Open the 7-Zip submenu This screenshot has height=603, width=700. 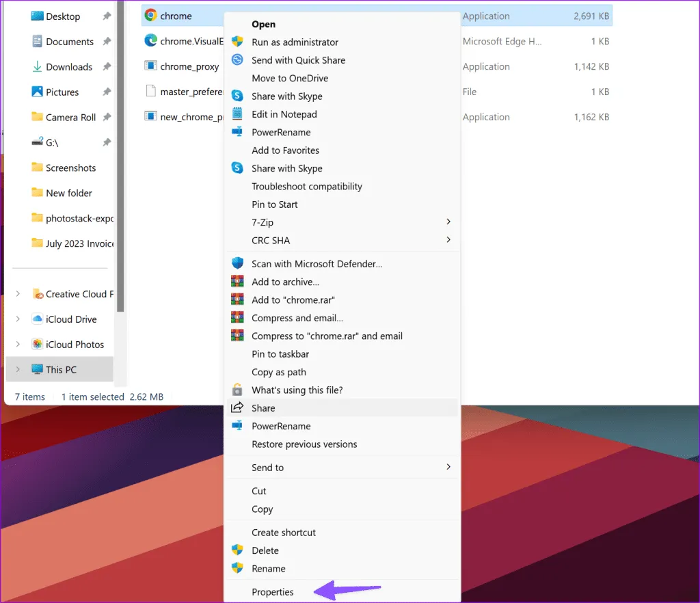[448, 222]
